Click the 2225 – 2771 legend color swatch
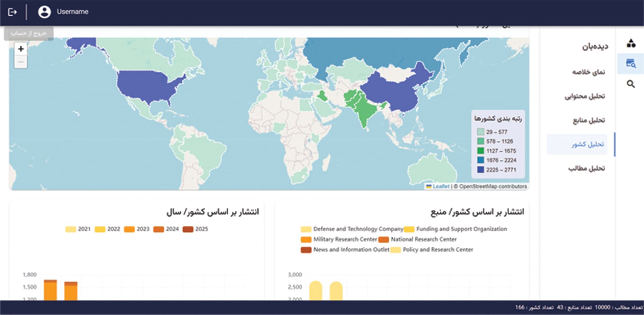Screen dimensions: 644x315 click(x=480, y=170)
